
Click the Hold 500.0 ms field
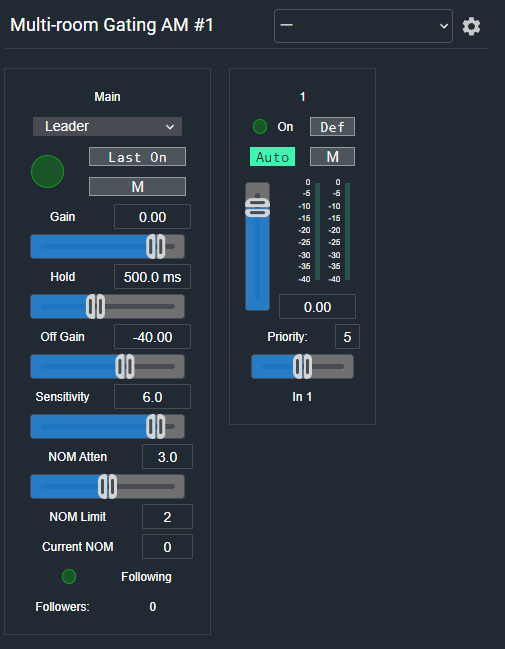152,277
